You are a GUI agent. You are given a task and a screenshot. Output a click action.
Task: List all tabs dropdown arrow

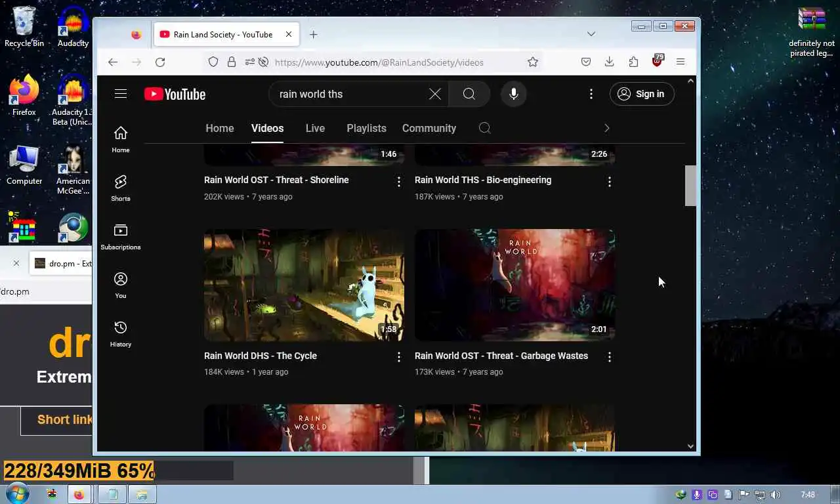pyautogui.click(x=591, y=34)
